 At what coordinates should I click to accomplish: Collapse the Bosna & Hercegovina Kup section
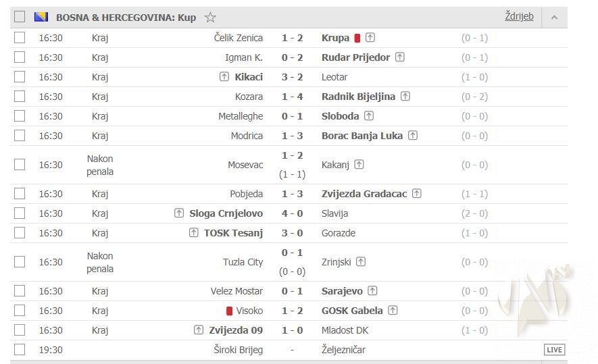click(554, 18)
